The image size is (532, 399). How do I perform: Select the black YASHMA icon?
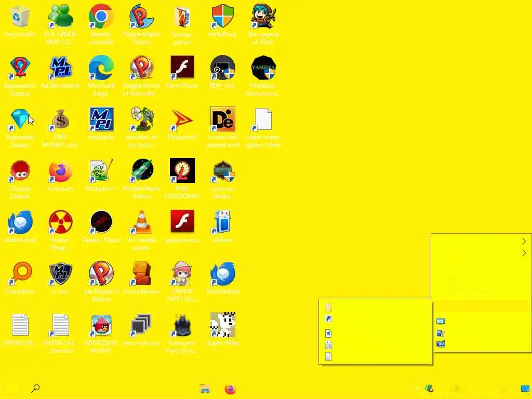point(263,68)
